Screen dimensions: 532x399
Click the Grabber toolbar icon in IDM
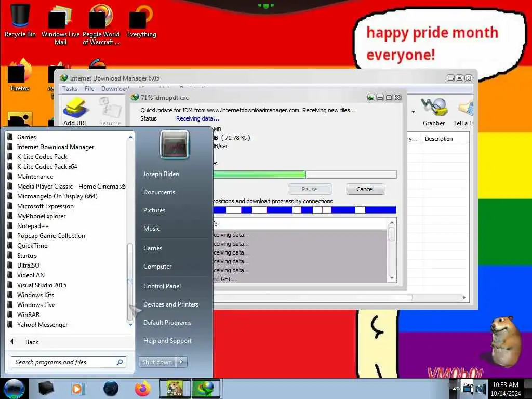click(x=434, y=112)
